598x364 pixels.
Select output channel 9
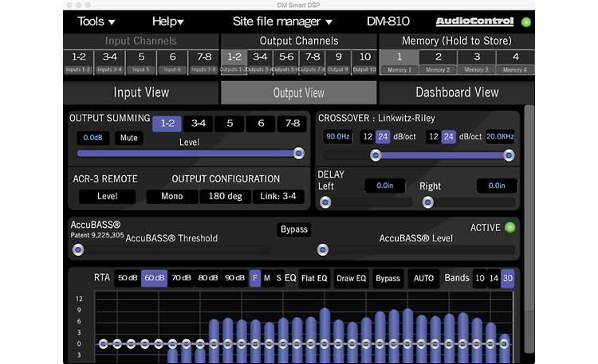pyautogui.click(x=338, y=62)
